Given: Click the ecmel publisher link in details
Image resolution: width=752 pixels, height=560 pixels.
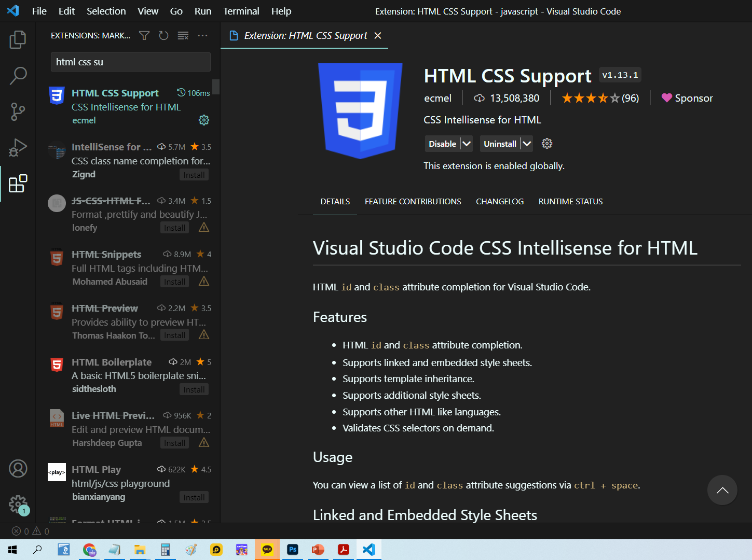Looking at the screenshot, I should coord(437,98).
